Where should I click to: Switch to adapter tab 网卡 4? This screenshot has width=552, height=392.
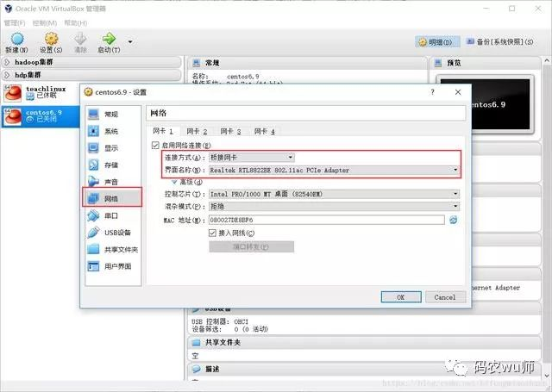coord(265,132)
